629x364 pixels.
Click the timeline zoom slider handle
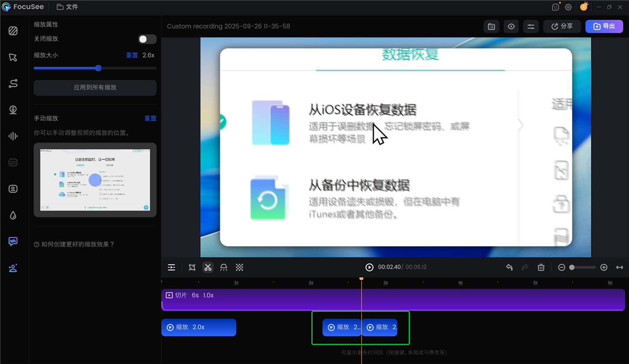click(572, 268)
